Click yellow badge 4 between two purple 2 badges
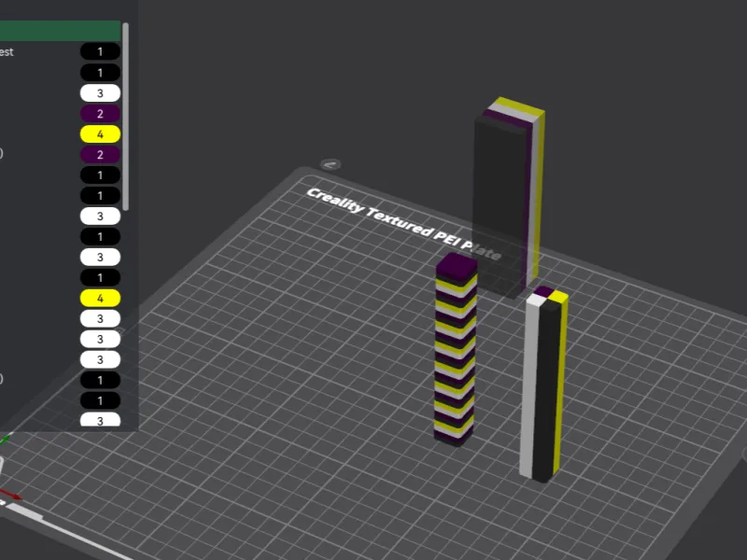 [x=100, y=134]
